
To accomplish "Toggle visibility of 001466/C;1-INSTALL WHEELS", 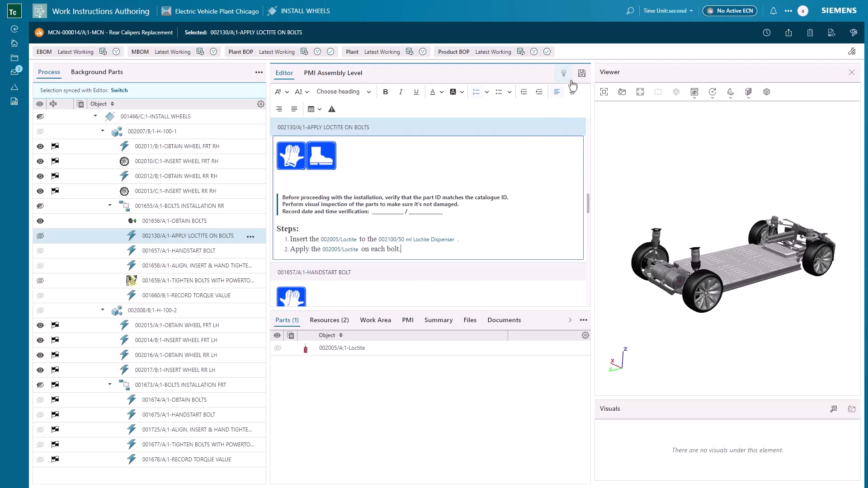I will pos(40,117).
